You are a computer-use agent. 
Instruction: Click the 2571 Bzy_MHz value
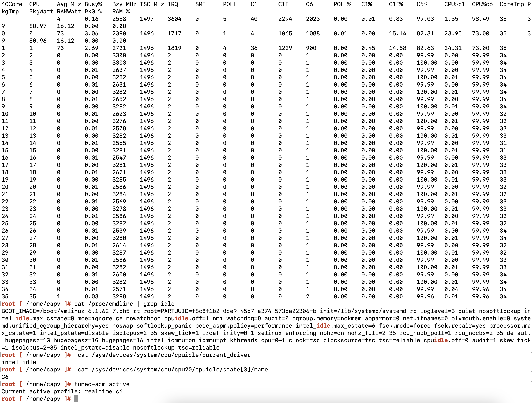coord(119,289)
